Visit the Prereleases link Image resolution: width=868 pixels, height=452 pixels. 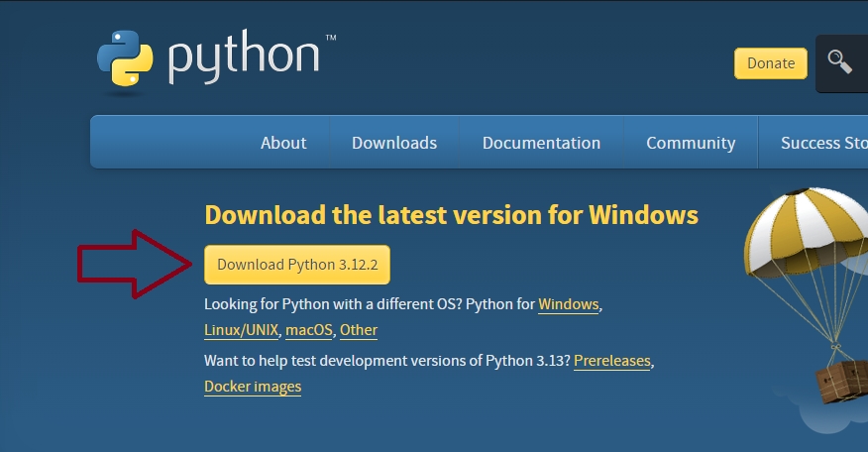click(611, 361)
